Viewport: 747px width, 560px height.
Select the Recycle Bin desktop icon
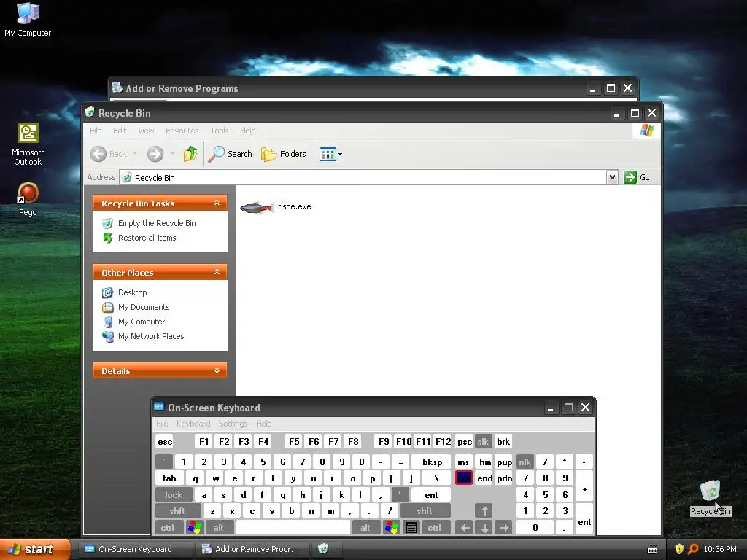click(x=711, y=497)
